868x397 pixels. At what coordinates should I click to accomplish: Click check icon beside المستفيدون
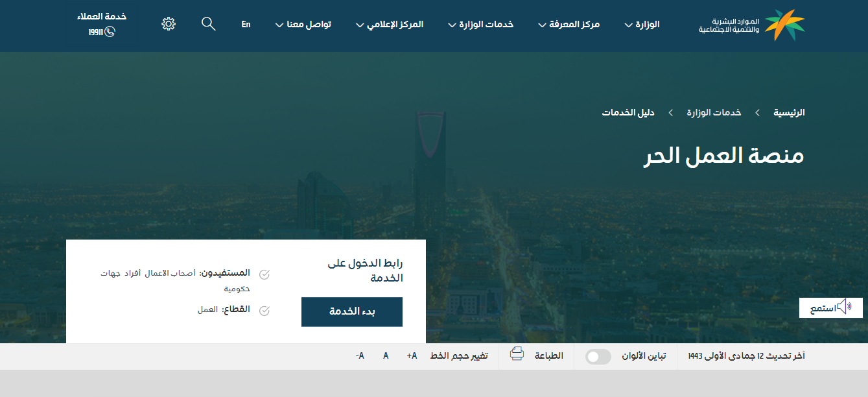pos(264,274)
